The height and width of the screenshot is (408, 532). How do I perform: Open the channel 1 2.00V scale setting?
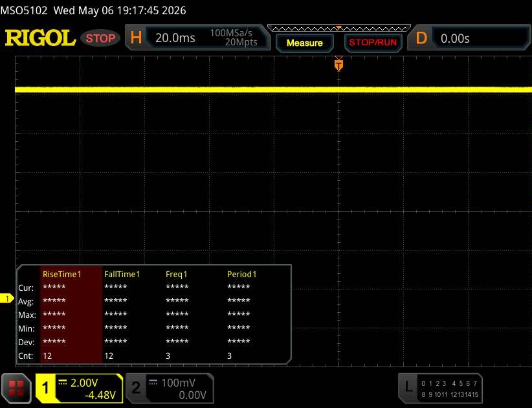(84, 383)
